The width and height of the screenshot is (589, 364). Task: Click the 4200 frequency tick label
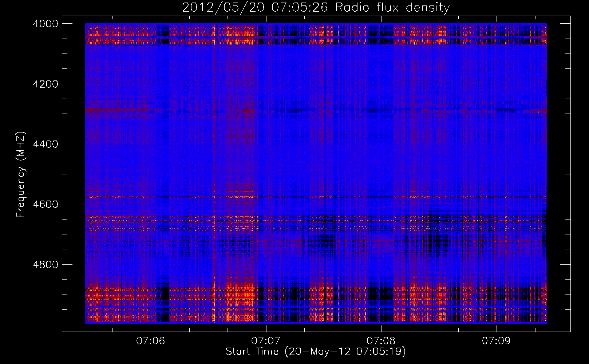[46, 84]
